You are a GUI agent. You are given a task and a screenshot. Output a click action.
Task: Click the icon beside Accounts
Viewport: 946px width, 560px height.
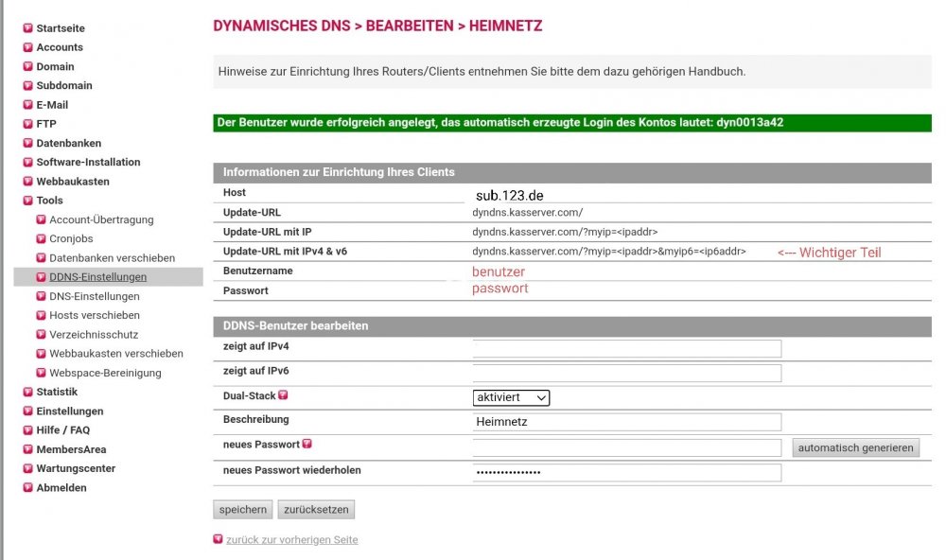pos(27,47)
